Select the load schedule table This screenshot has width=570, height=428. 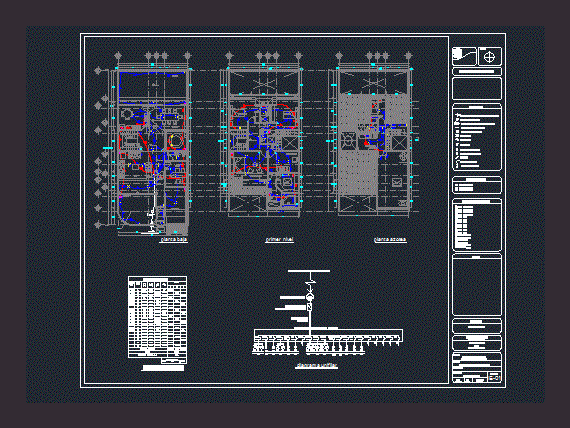point(157,320)
